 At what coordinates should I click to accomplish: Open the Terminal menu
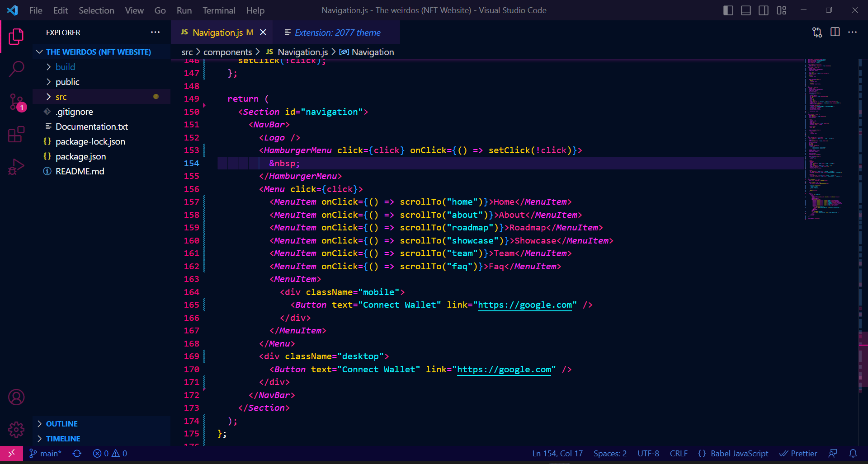(219, 10)
